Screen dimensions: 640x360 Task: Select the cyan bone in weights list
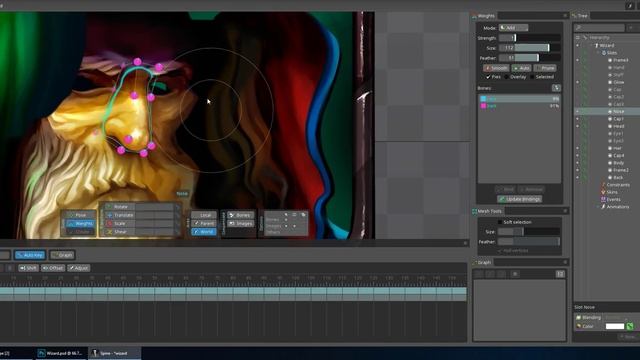[520, 99]
